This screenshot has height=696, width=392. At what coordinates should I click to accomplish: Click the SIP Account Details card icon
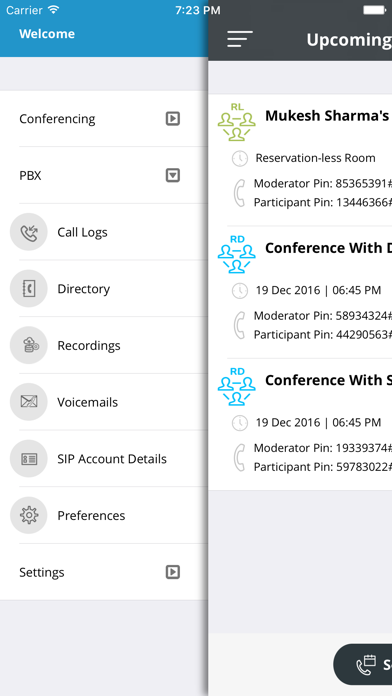point(29,459)
